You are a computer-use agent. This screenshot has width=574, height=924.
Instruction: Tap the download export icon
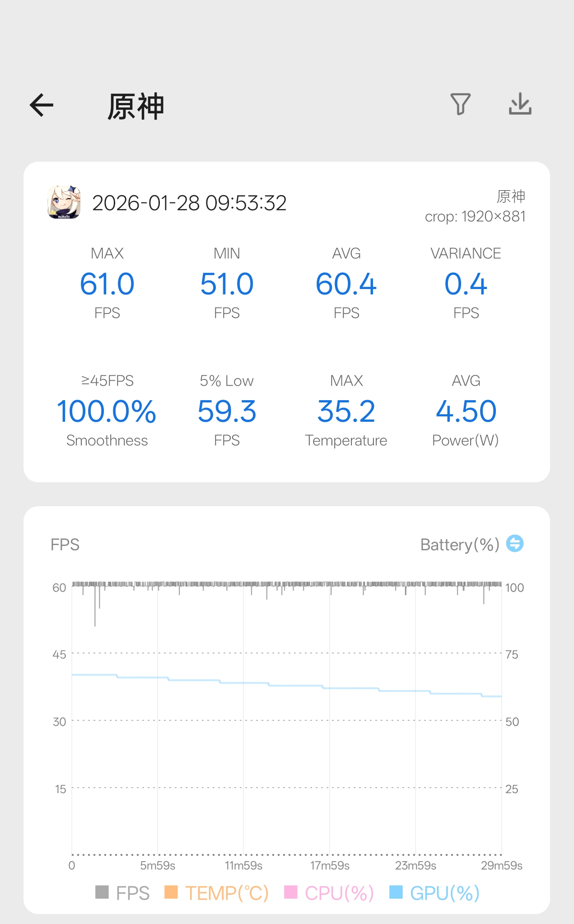(x=520, y=104)
